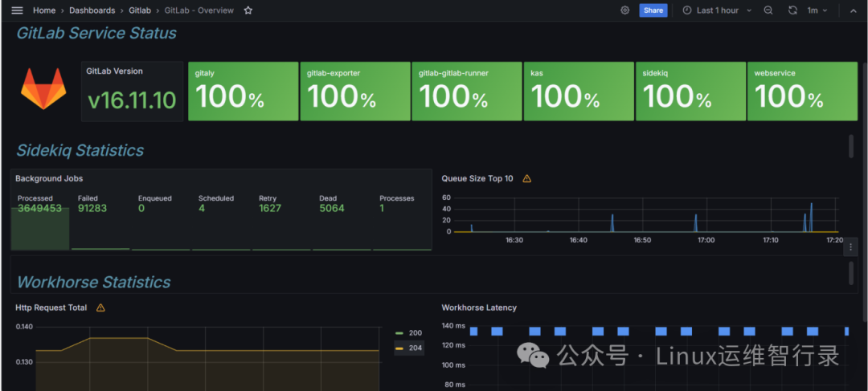Collapse the Workhorse Statistics row
Viewport: 868px width, 391px height.
point(93,282)
